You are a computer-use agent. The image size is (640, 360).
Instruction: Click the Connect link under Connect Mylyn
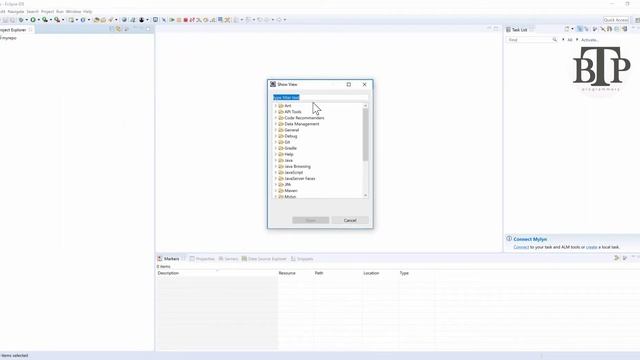coord(521,247)
